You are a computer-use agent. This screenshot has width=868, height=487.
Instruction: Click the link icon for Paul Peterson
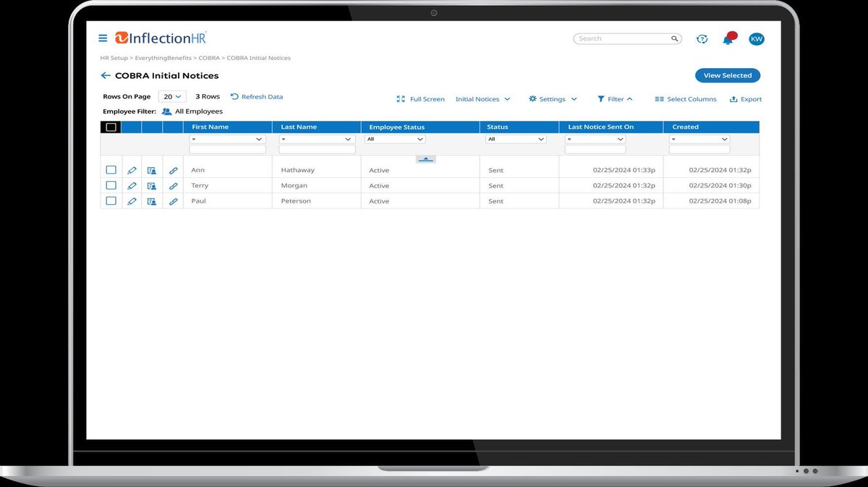click(x=173, y=201)
